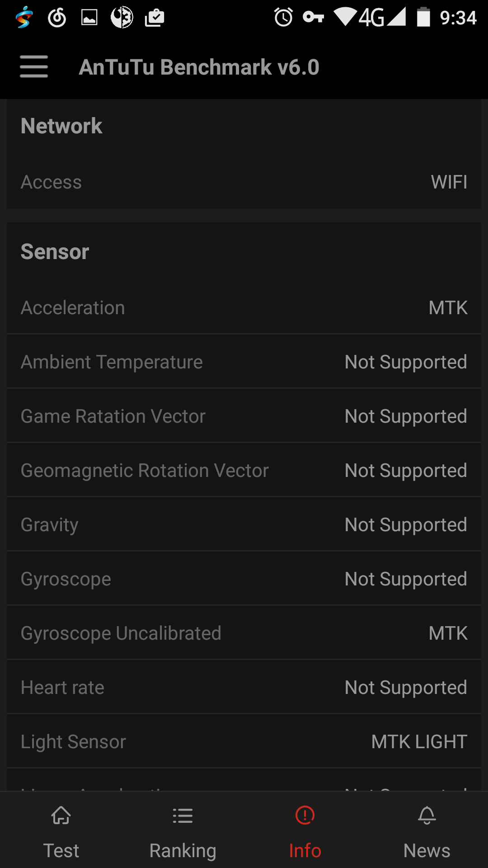Tap the Test home icon
This screenshot has width=488, height=868.
61,816
